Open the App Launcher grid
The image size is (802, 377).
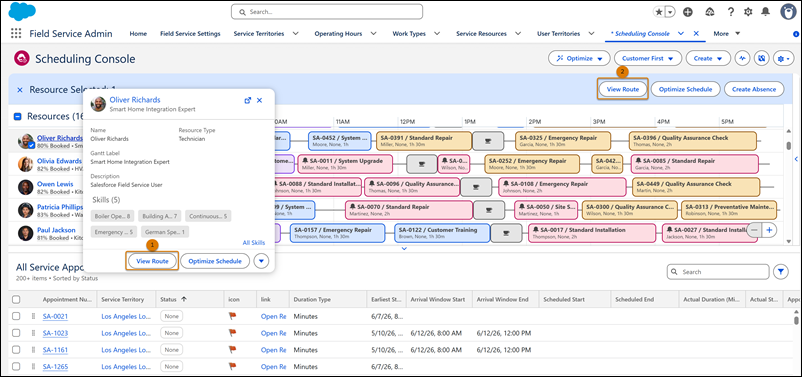pyautogui.click(x=16, y=34)
